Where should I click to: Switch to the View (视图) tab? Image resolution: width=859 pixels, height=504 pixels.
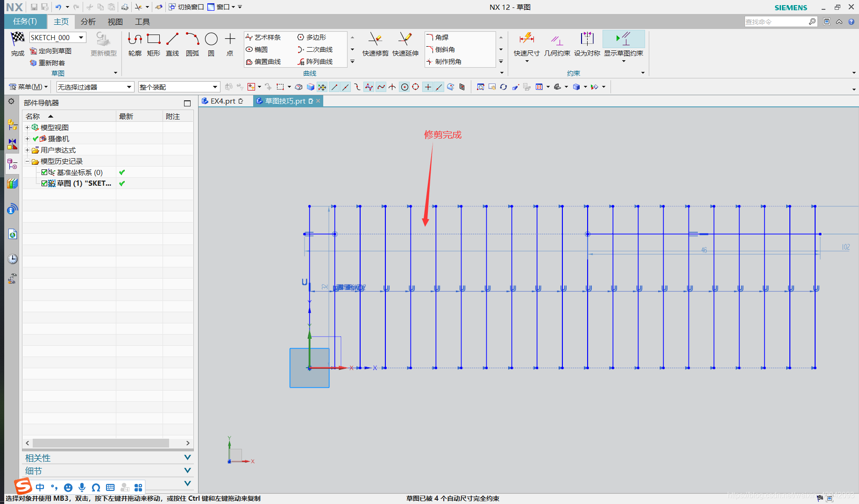(x=115, y=21)
